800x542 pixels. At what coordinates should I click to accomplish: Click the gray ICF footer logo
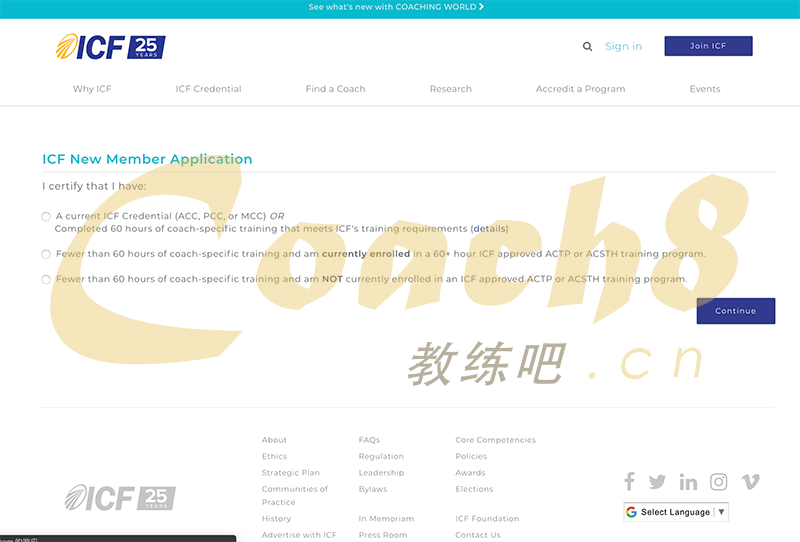(x=120, y=498)
